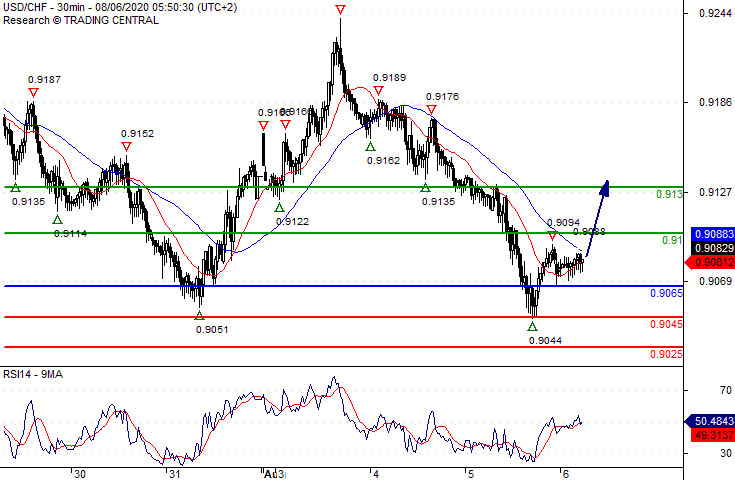This screenshot has height=480, width=735.
Task: Click the 0.9189 swing high label
Action: tap(390, 78)
